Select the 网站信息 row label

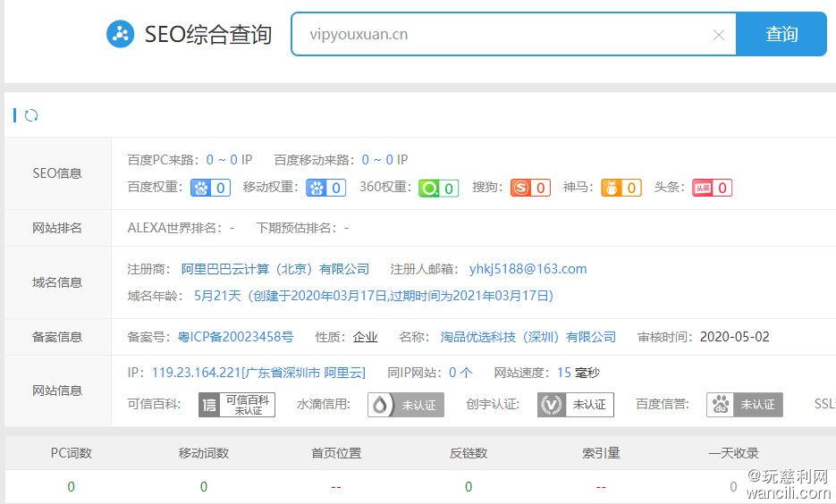pos(57,391)
